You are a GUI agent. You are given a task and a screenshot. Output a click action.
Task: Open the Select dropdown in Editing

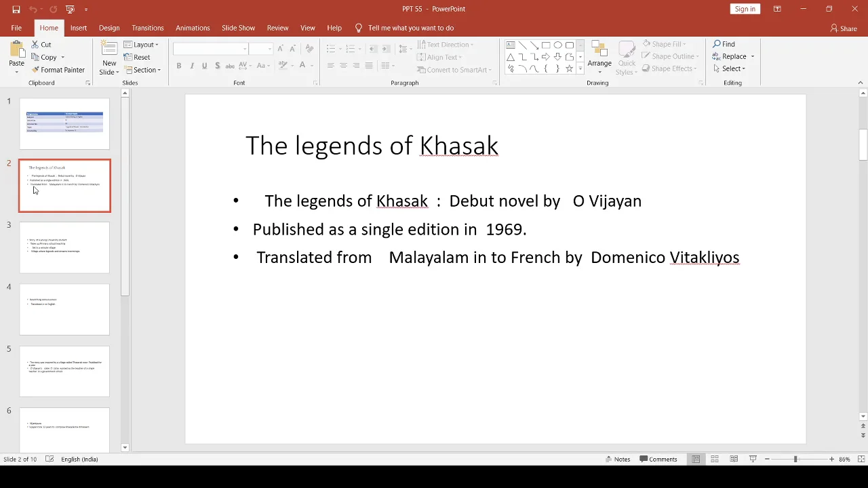click(729, 68)
